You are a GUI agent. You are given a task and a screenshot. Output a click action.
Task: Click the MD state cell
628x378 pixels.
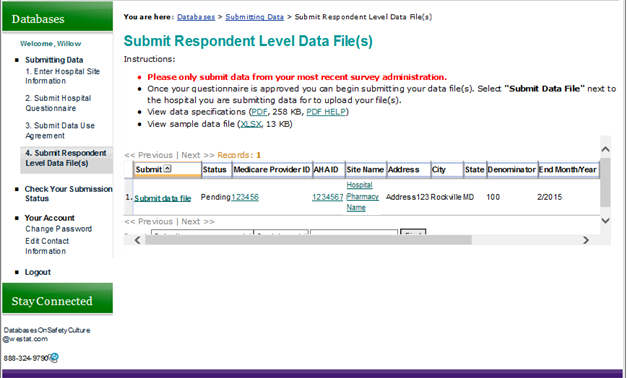pos(469,197)
